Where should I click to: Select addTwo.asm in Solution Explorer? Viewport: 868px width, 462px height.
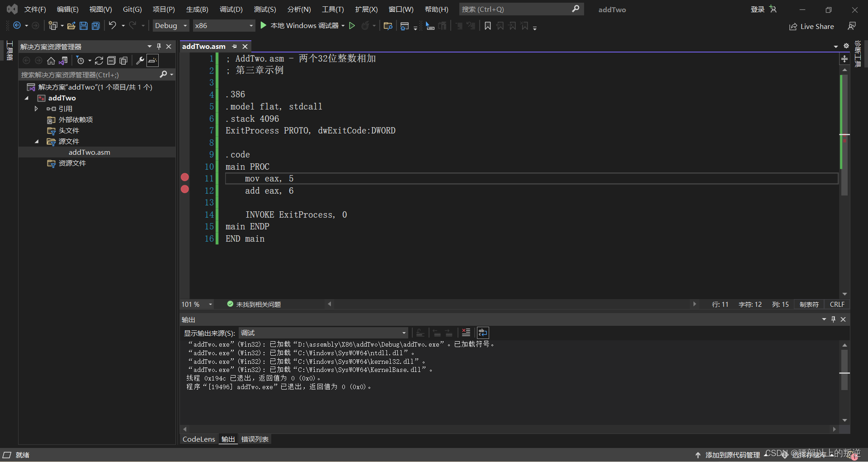[90, 152]
